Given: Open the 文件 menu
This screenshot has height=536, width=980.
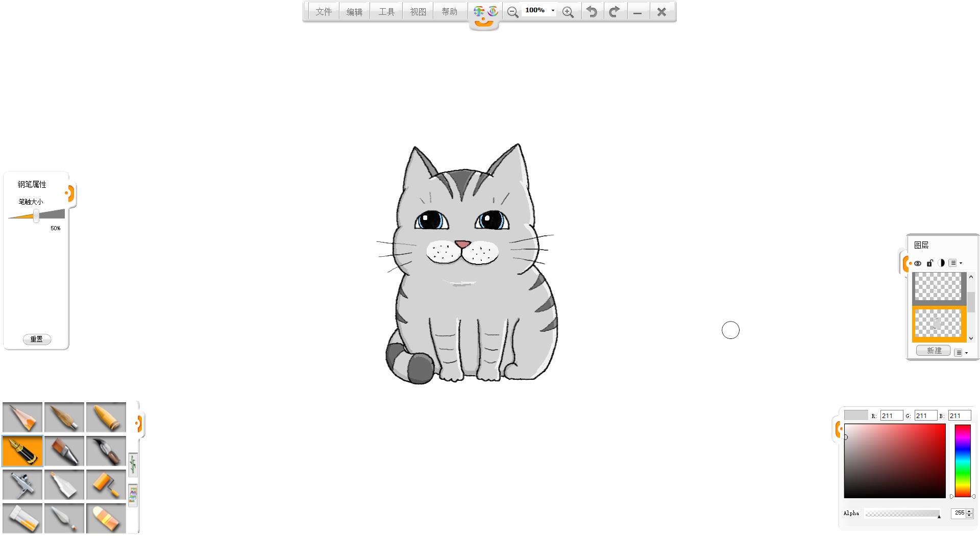Looking at the screenshot, I should (x=324, y=12).
